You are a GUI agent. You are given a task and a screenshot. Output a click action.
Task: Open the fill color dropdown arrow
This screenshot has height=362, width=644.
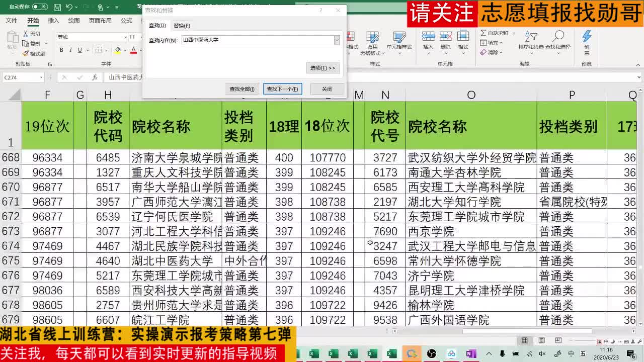tap(124, 50)
